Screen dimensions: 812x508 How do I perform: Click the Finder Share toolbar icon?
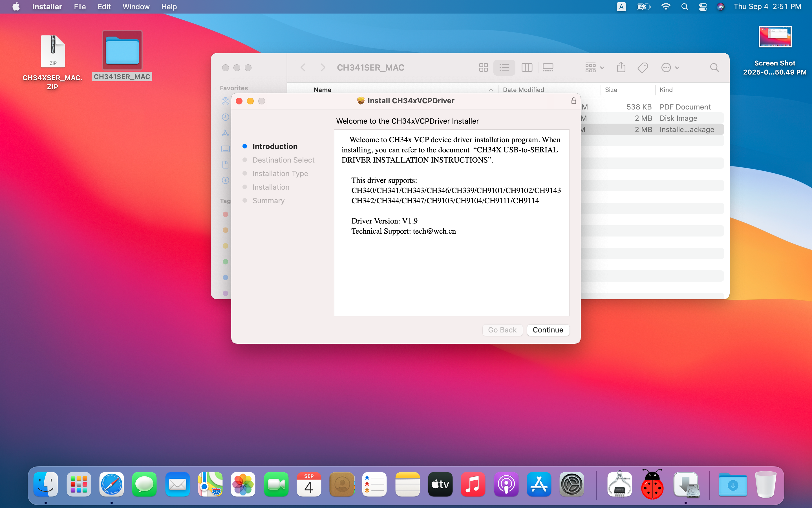pyautogui.click(x=621, y=67)
